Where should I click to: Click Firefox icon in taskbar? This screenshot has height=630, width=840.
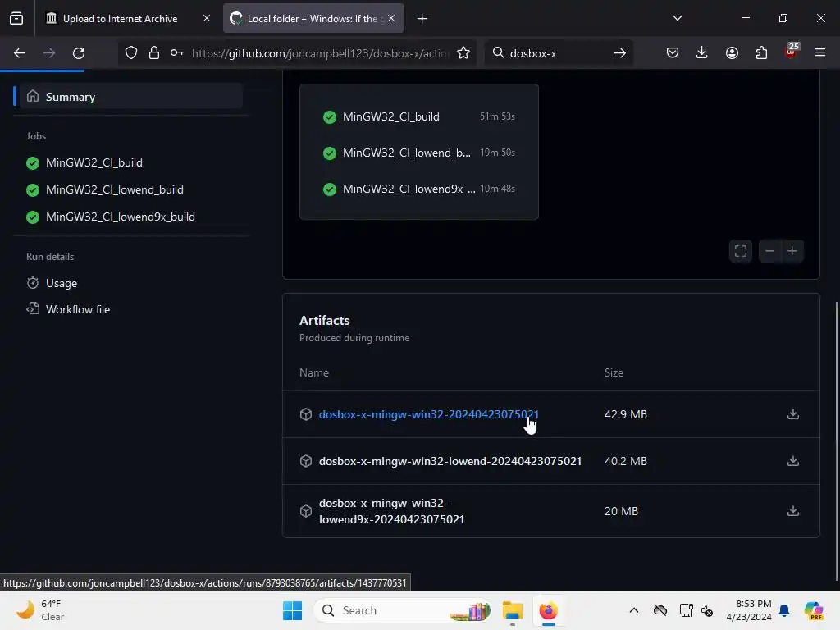coord(549,610)
